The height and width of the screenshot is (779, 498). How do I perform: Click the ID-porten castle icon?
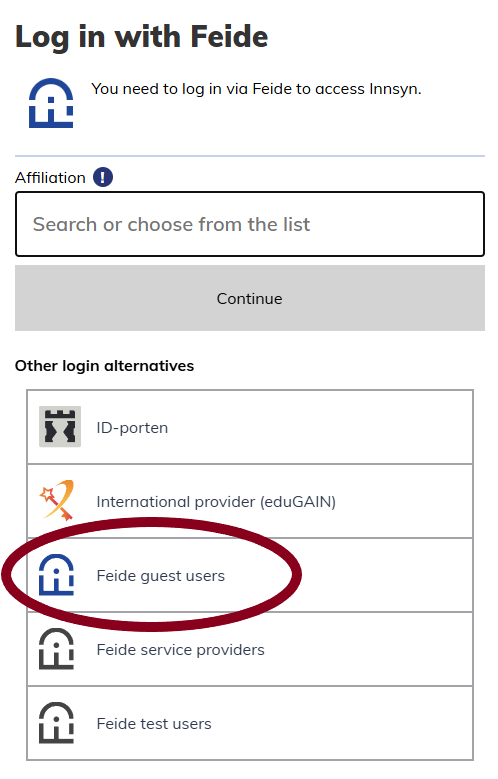coord(60,427)
